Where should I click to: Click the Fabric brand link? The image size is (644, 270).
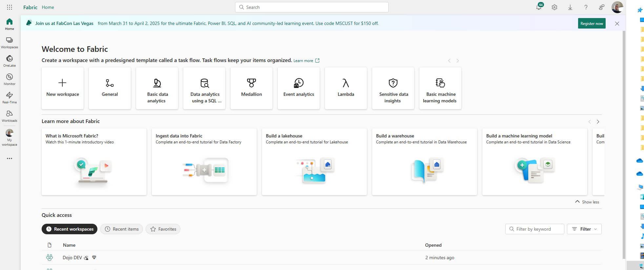click(x=30, y=7)
